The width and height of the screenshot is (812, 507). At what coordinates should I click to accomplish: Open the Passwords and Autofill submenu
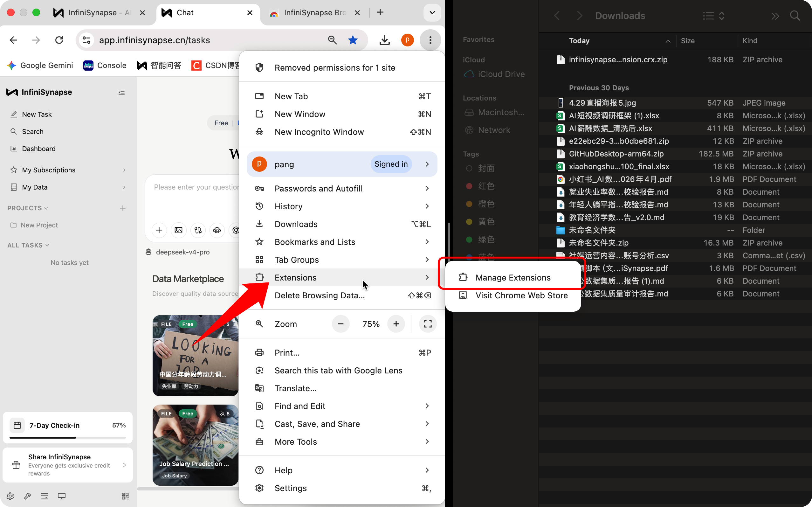tap(342, 188)
